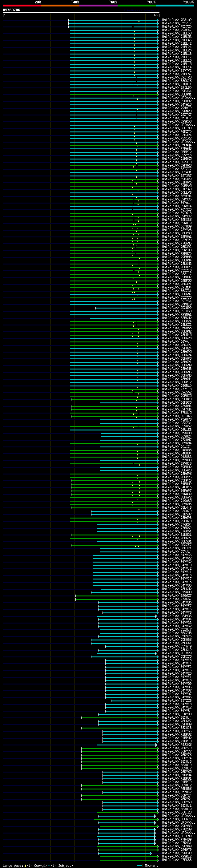This screenshot has height=868, width=197.
Task: Open hit UniRef100_A8J3K6
Action: pos(177,745)
